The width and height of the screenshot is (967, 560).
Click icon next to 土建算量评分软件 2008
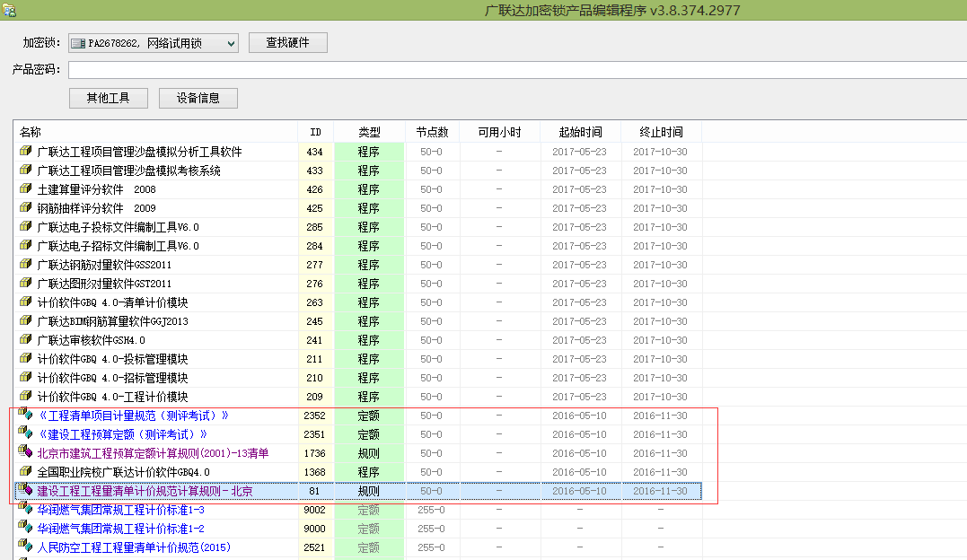pos(25,188)
